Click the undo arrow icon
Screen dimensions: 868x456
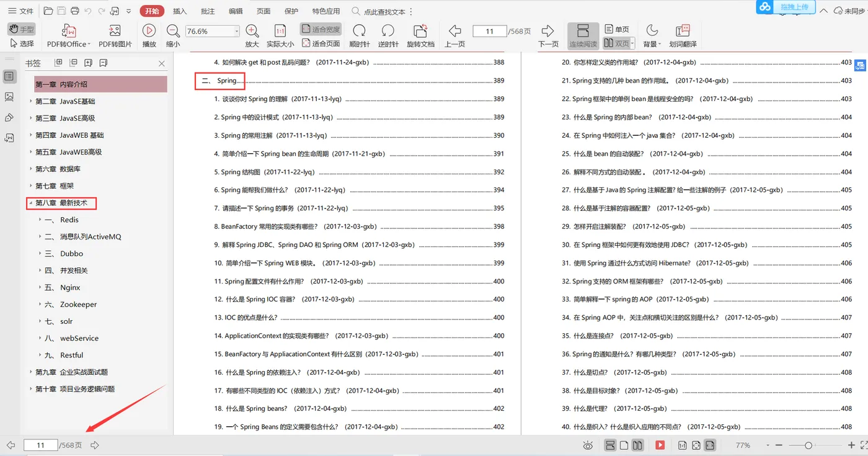tap(88, 11)
